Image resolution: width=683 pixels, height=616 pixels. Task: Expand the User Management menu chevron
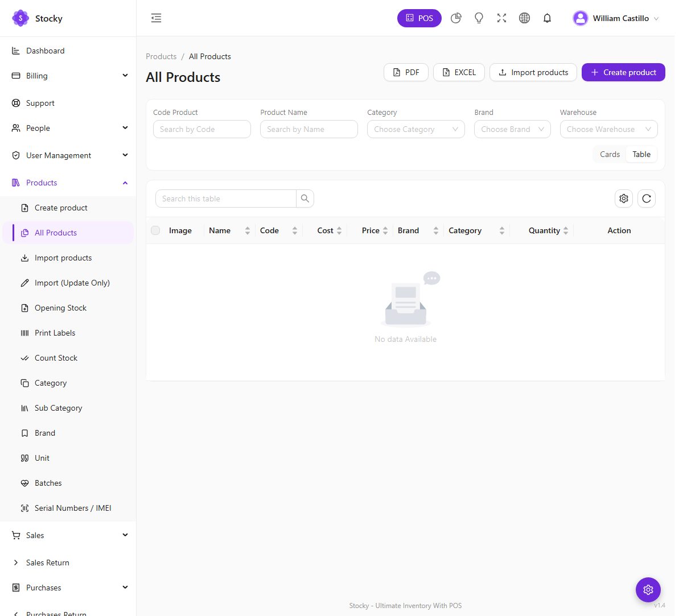pos(125,155)
